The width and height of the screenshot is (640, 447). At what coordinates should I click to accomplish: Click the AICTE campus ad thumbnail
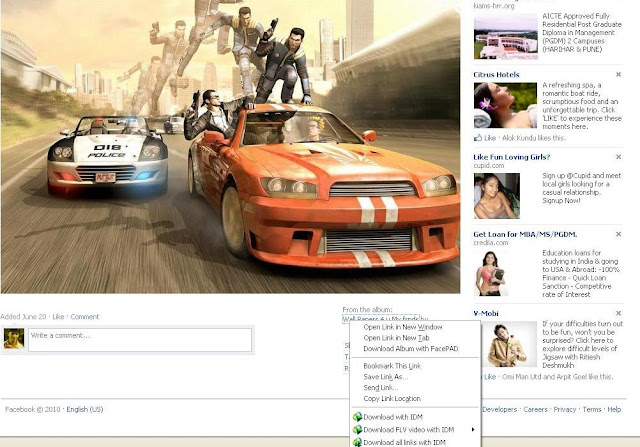(506, 37)
